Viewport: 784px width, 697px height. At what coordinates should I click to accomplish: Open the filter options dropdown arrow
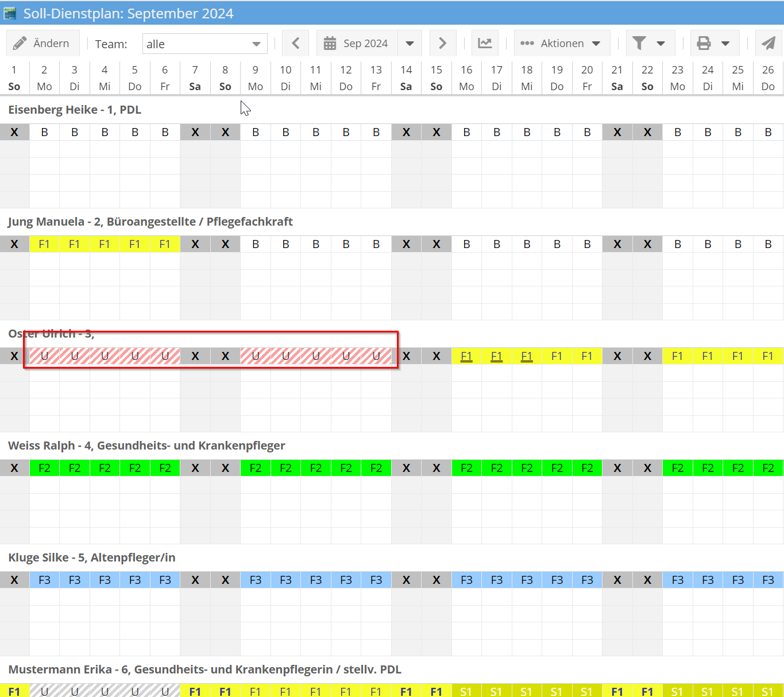pos(662,42)
